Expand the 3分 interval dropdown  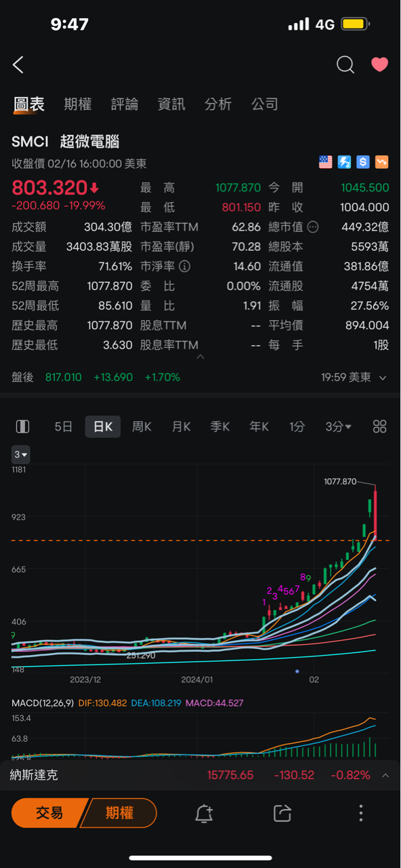click(x=339, y=427)
